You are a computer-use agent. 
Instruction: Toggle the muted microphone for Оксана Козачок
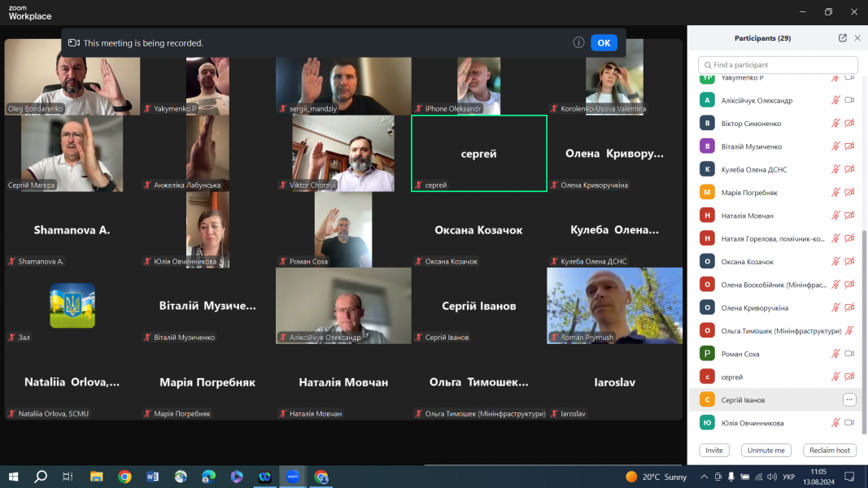(x=835, y=262)
